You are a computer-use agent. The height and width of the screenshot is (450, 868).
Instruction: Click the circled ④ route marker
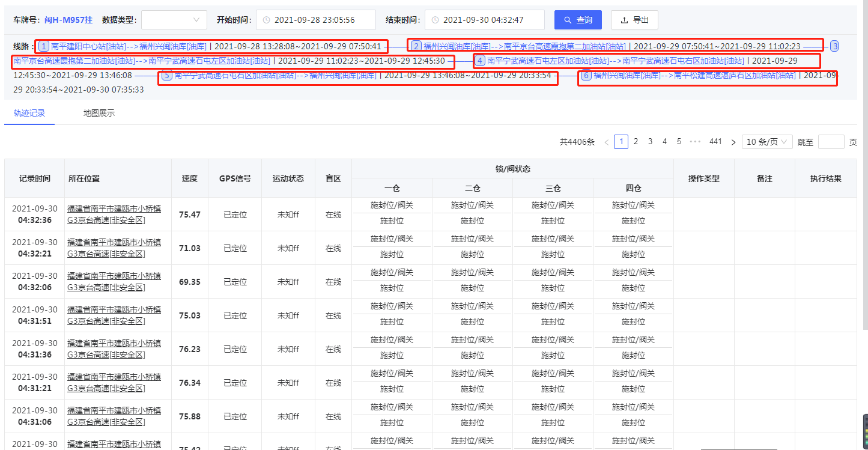479,60
